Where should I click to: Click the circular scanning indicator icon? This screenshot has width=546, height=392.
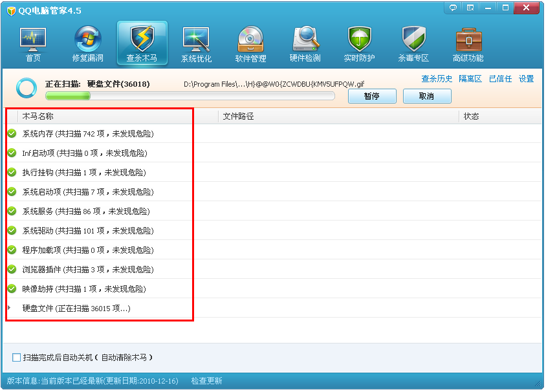(27, 88)
